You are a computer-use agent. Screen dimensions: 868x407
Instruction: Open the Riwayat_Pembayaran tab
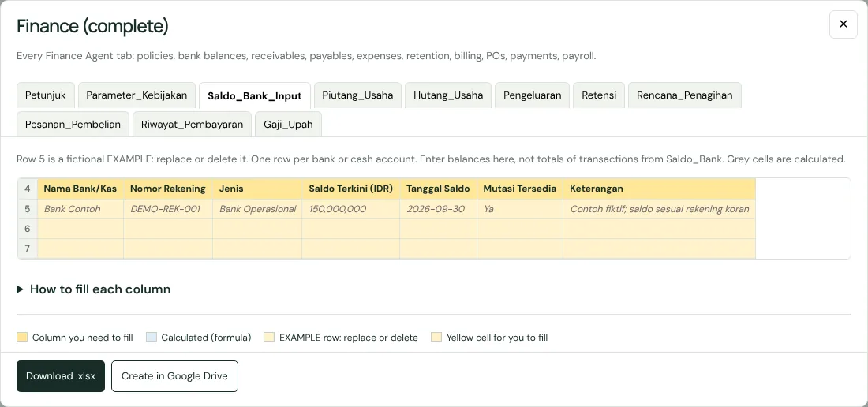[192, 125]
